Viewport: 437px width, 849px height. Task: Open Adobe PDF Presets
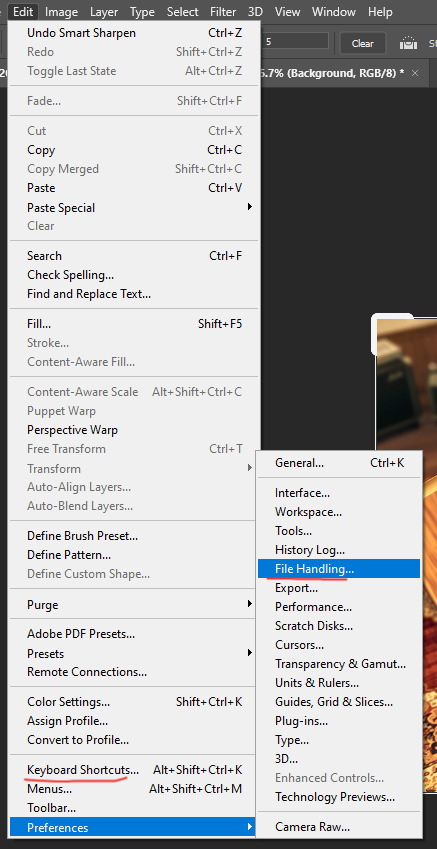coord(134,634)
